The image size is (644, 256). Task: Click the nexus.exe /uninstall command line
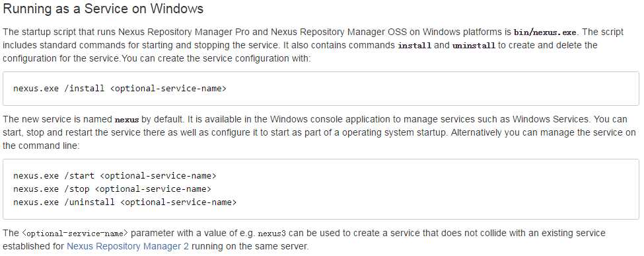pyautogui.click(x=125, y=202)
